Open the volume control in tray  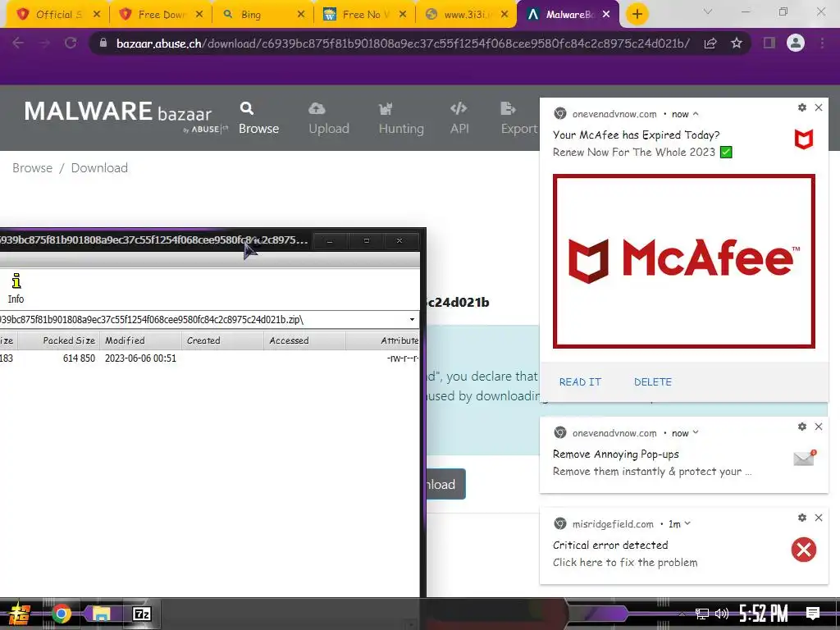[x=722, y=614]
